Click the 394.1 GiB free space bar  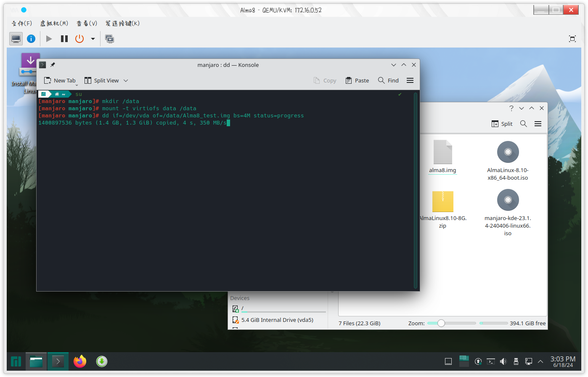coord(494,323)
